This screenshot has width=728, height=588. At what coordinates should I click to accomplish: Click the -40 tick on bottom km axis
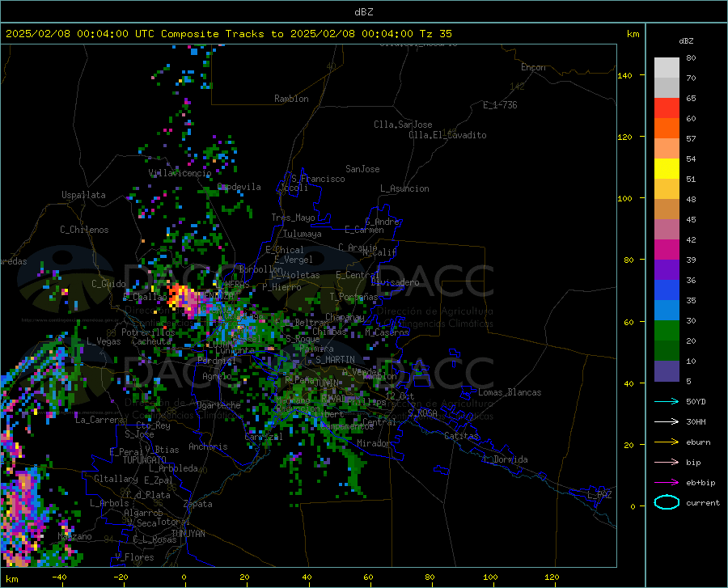click(x=59, y=577)
